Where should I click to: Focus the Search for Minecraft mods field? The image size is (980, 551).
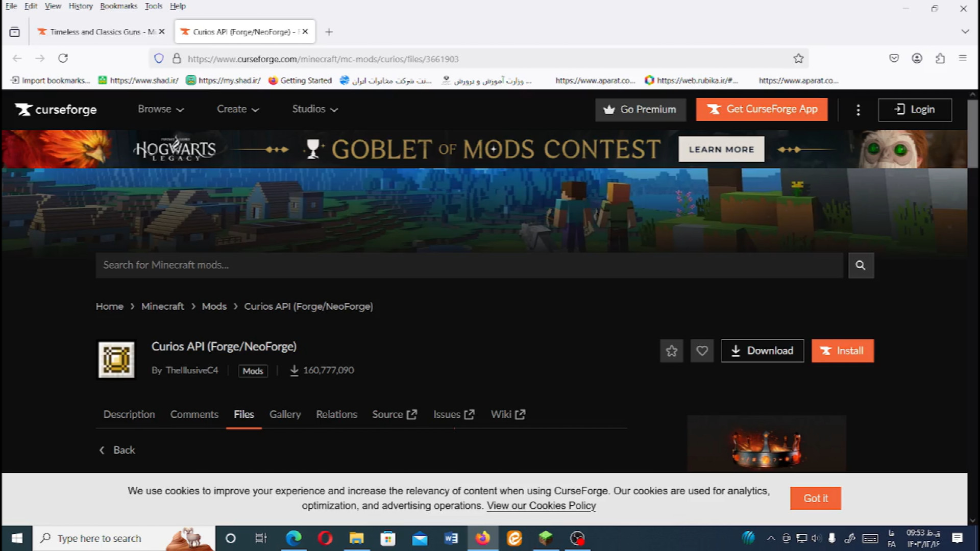point(469,265)
